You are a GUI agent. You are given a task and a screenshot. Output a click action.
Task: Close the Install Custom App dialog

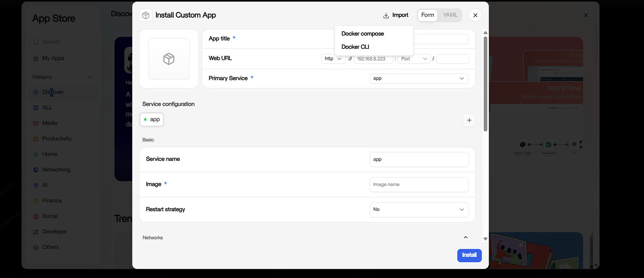(x=475, y=15)
